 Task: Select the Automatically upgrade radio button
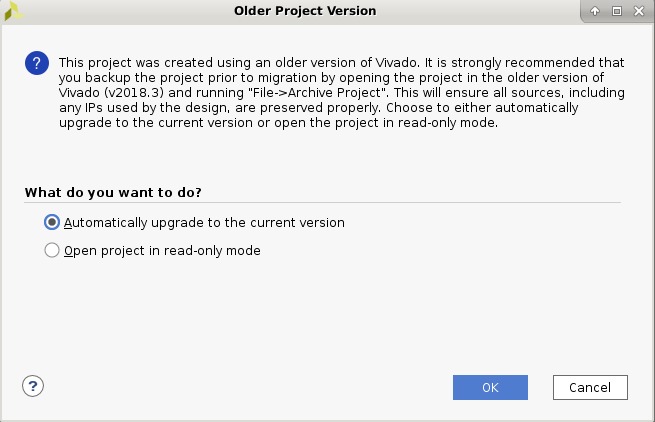pos(52,222)
